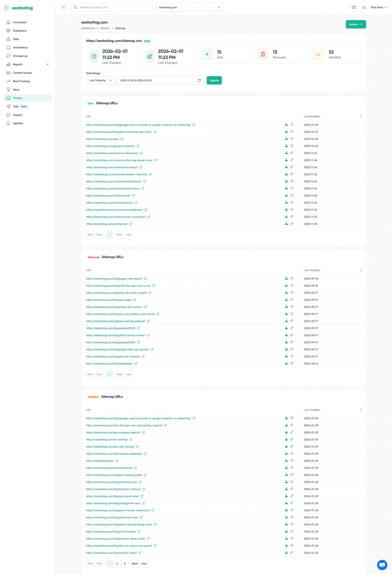
Task: Open the Last 3 Months dropdown
Action: 100,80
